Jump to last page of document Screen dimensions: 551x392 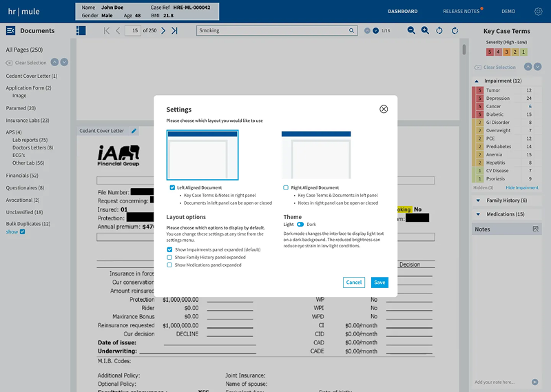175,30
